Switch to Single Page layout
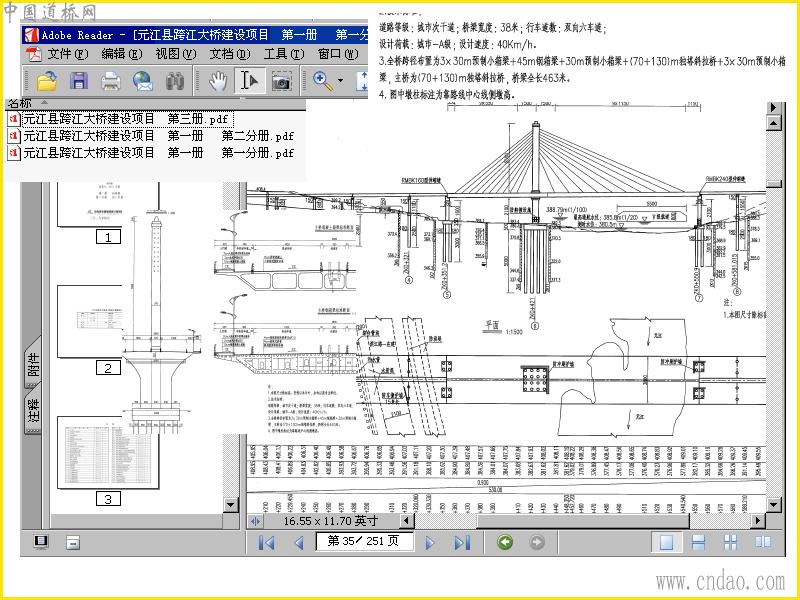The height and width of the screenshot is (600, 800). point(667,542)
